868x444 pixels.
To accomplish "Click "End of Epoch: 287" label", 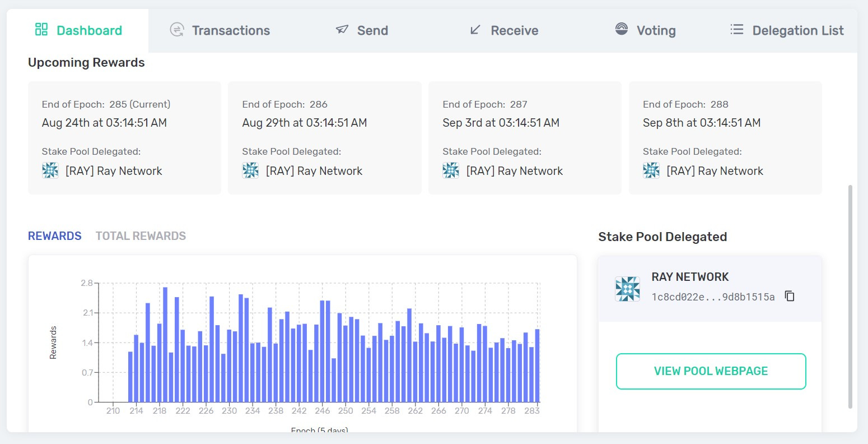I will tap(485, 104).
